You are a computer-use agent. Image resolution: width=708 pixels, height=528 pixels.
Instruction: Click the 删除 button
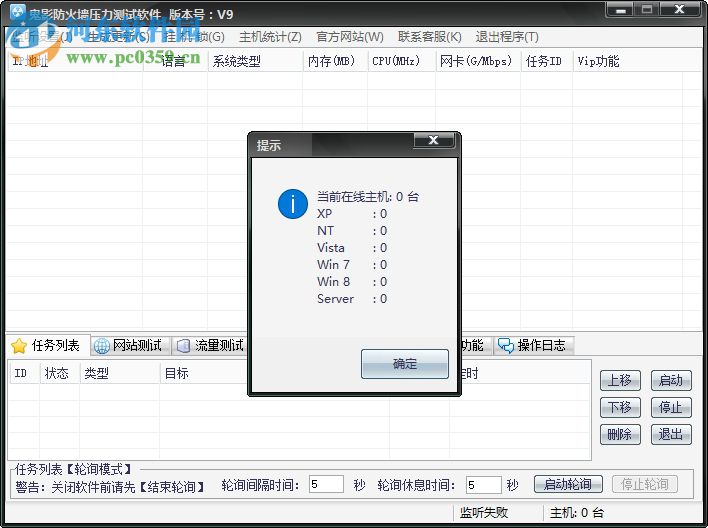pyautogui.click(x=620, y=435)
